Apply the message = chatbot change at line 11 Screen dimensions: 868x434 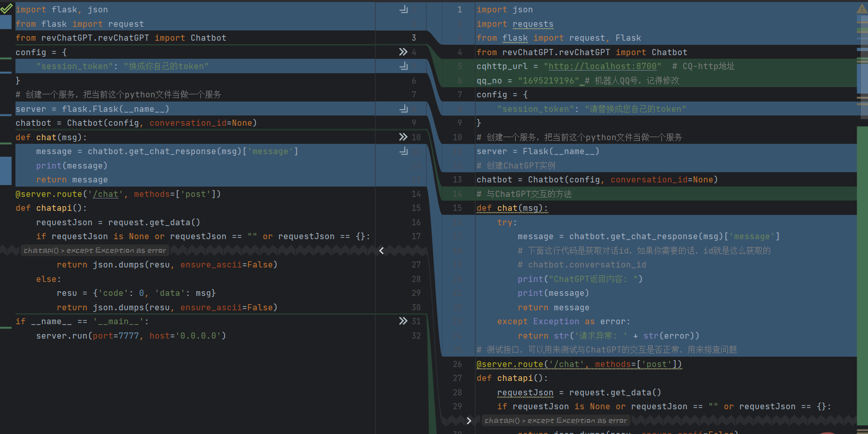click(x=404, y=151)
